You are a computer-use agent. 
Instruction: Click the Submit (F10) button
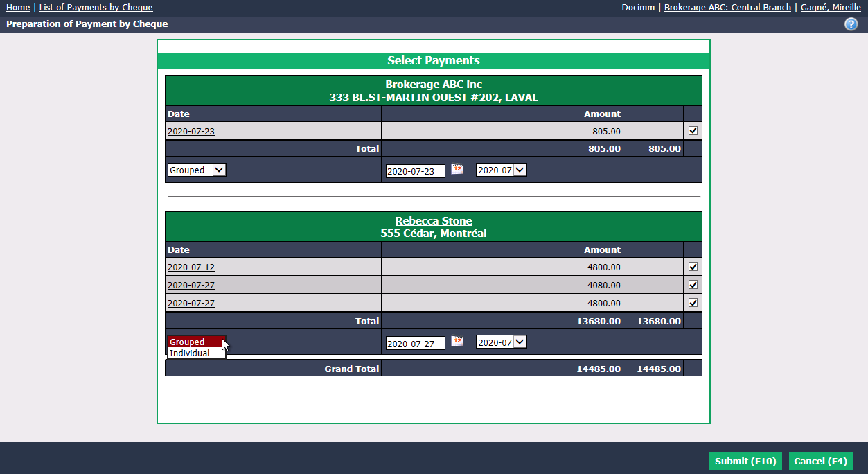(745, 461)
